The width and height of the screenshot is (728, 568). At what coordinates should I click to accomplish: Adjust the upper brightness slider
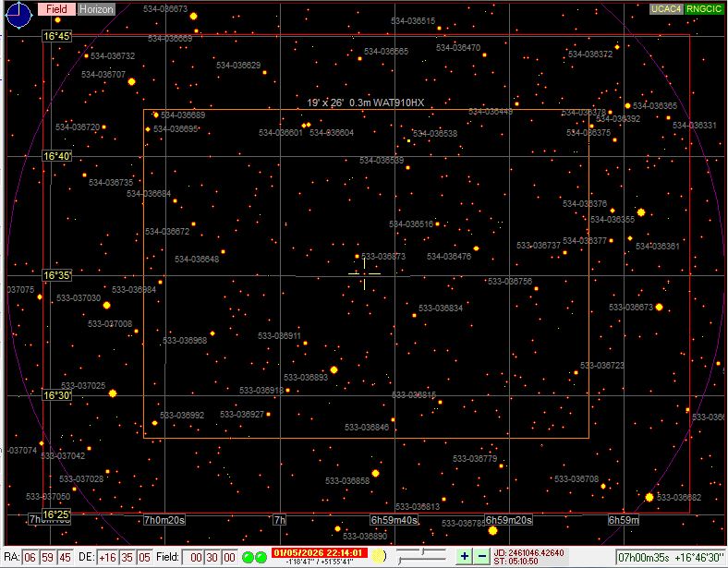421,552
